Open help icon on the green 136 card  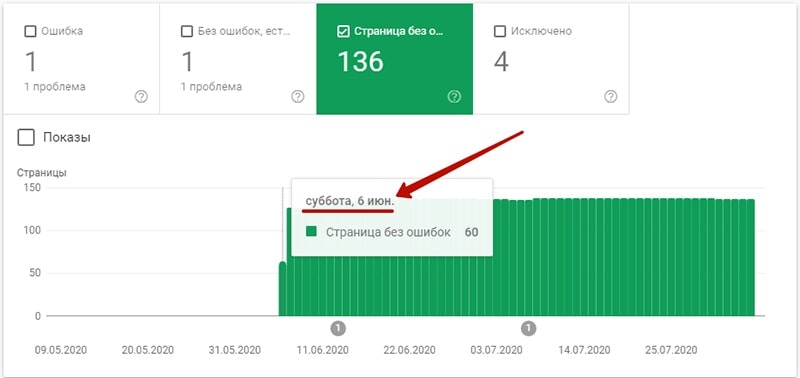[x=454, y=96]
